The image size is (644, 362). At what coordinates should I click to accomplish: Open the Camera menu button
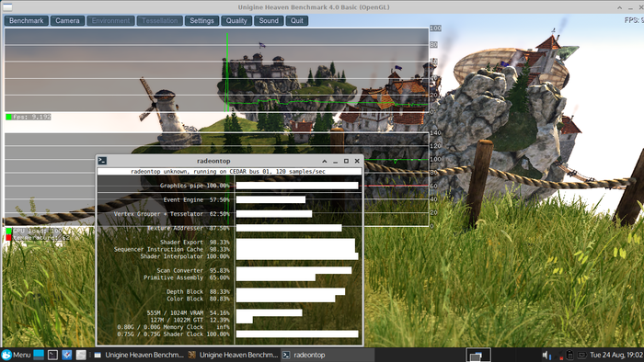coord(67,20)
